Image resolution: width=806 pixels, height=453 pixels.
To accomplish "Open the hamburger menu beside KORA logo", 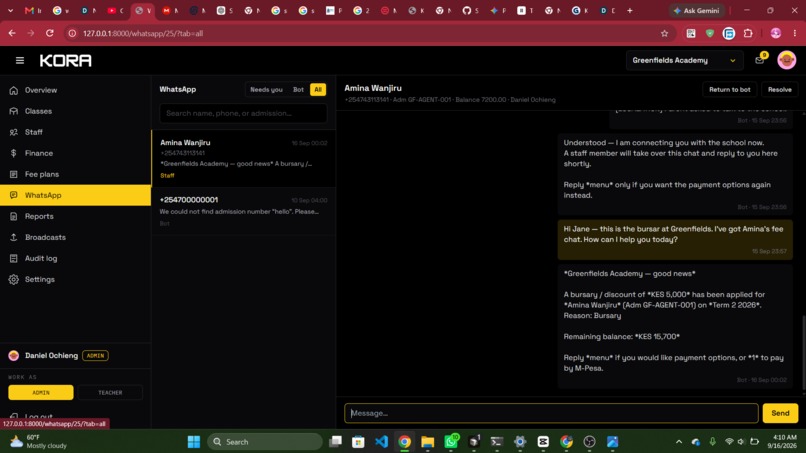I will pyautogui.click(x=20, y=61).
